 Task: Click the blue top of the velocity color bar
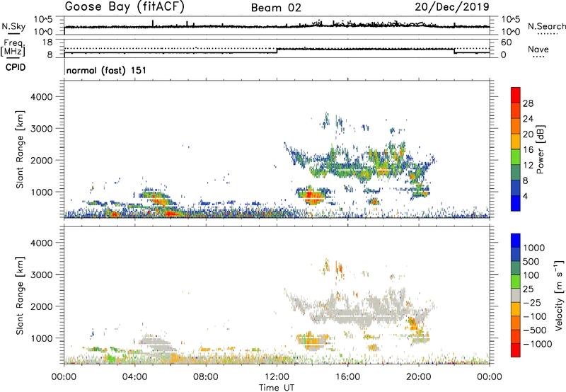pos(516,241)
